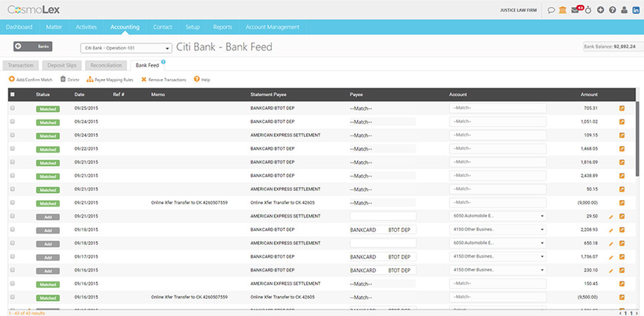This screenshot has width=644, height=316.
Task: Click Add status button for 29.50 row
Action: (x=48, y=217)
